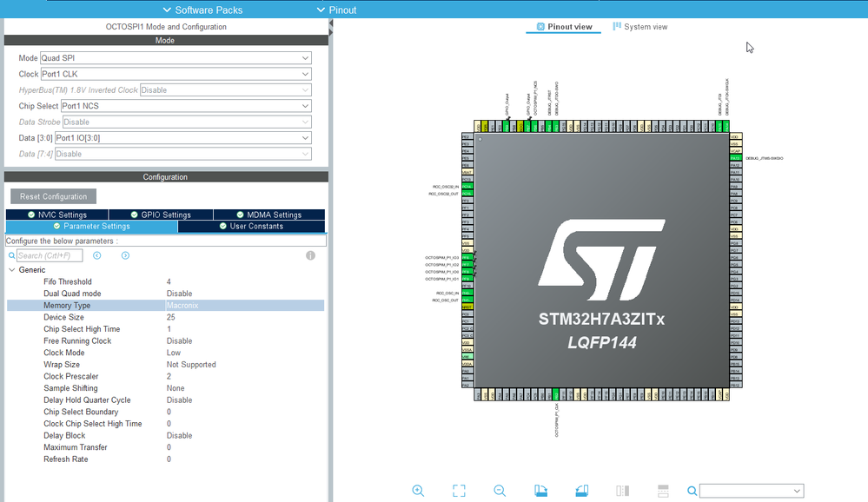Go to previous search result arrow
Viewport: 868px width, 502px height.
(96, 255)
